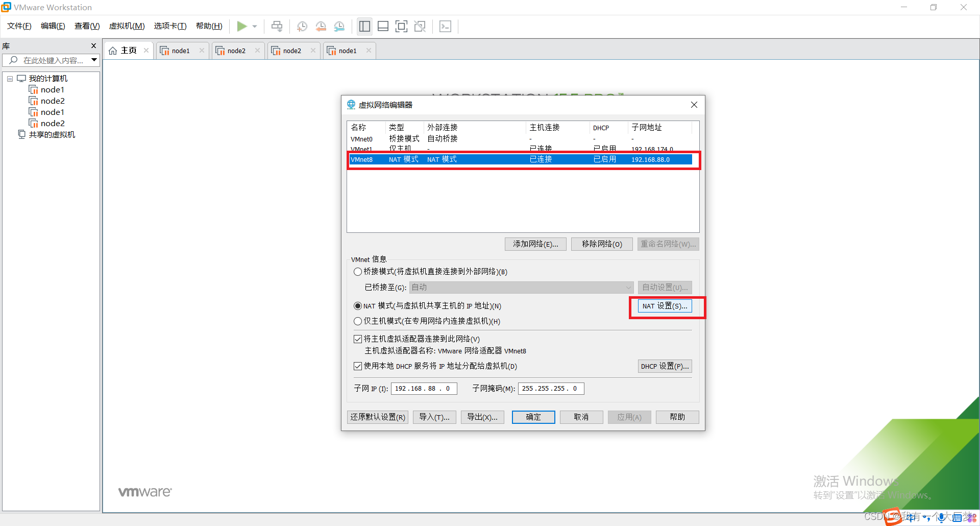
Task: Select second node2 in library tree
Action: 47,124
